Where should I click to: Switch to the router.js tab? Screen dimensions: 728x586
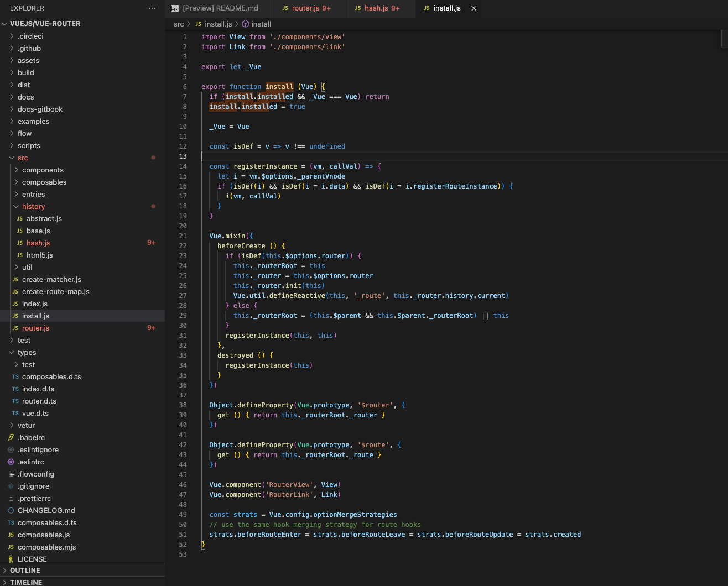coord(310,8)
